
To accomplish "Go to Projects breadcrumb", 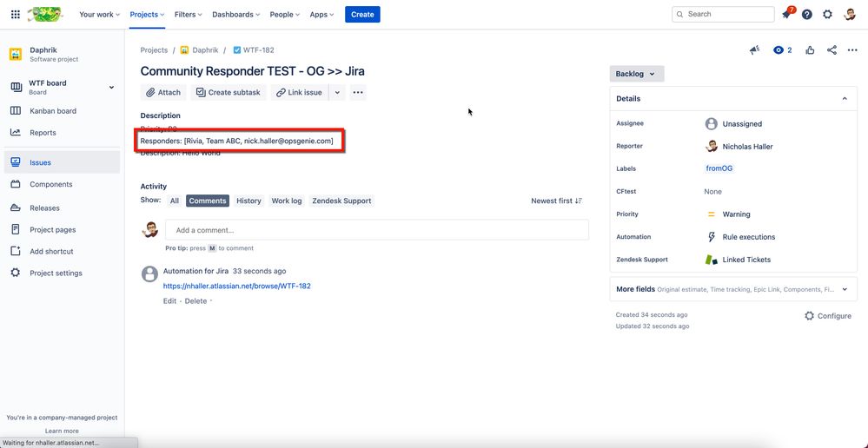I will point(154,49).
